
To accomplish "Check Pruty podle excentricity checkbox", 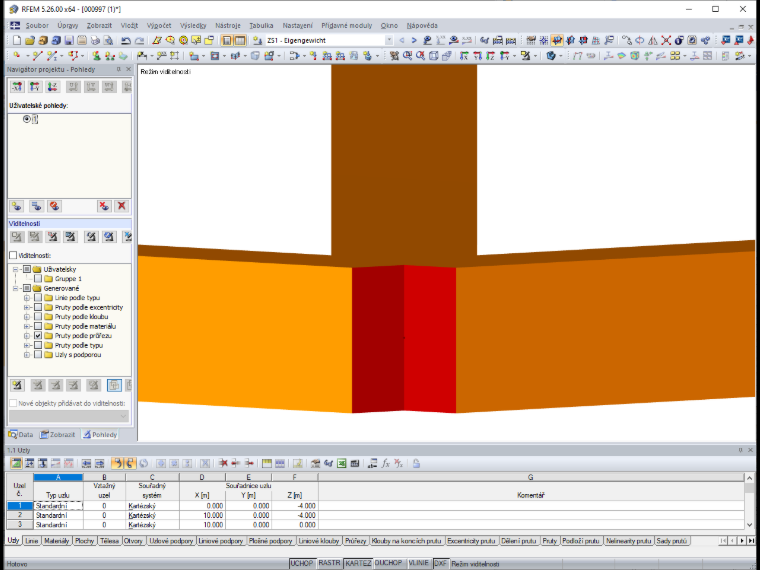I will (38, 307).
